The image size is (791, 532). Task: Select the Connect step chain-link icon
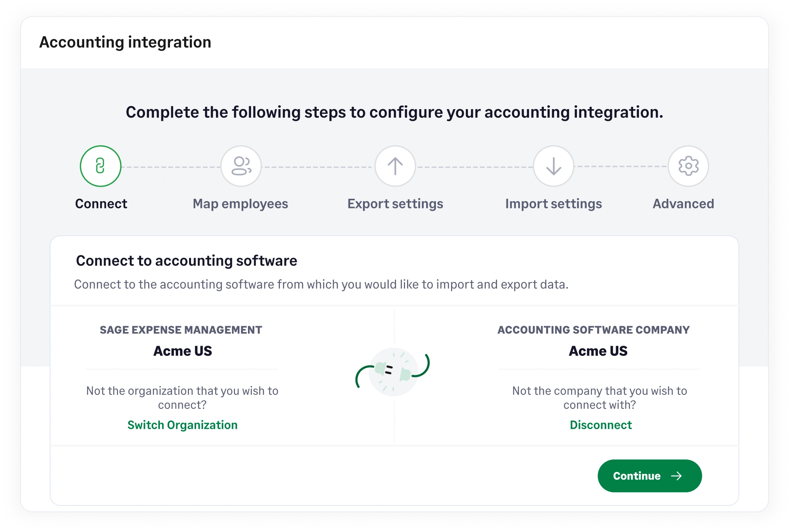point(100,166)
